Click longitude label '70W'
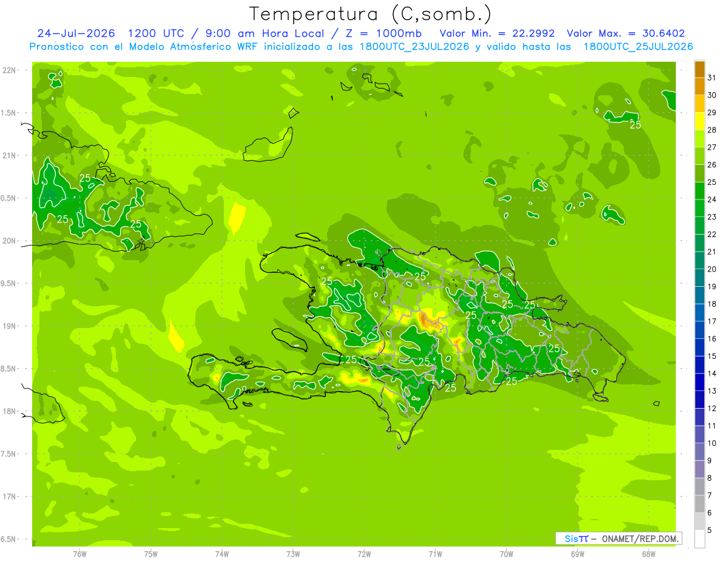 pyautogui.click(x=507, y=554)
